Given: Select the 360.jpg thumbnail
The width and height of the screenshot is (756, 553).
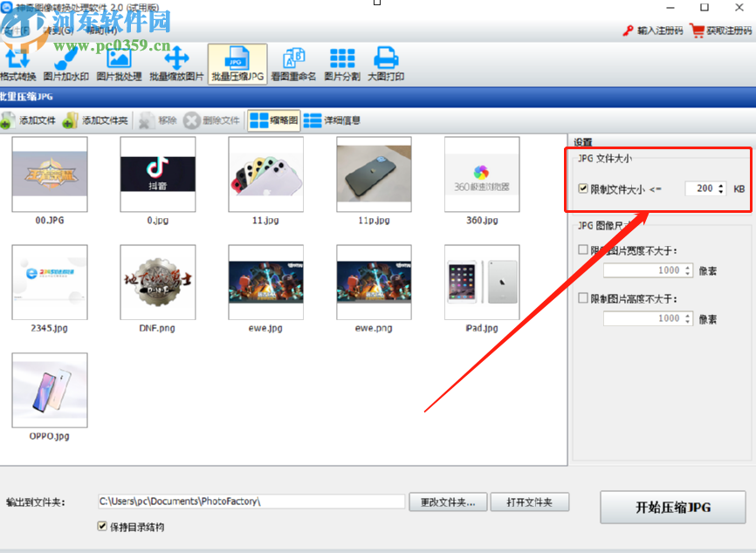Looking at the screenshot, I should point(482,174).
